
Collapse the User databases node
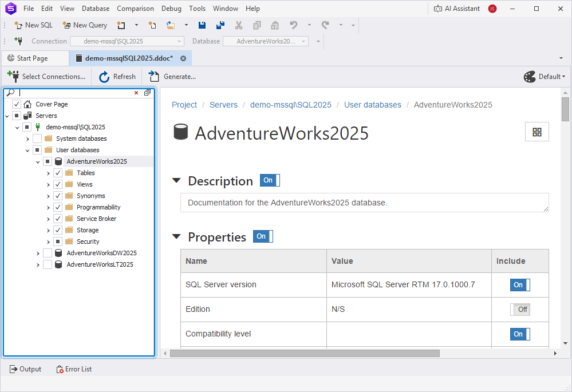(x=27, y=151)
